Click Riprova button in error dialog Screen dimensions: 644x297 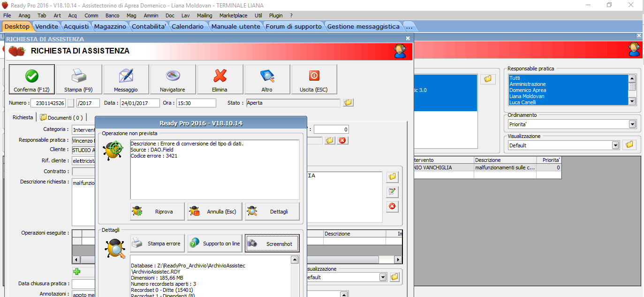tap(158, 212)
